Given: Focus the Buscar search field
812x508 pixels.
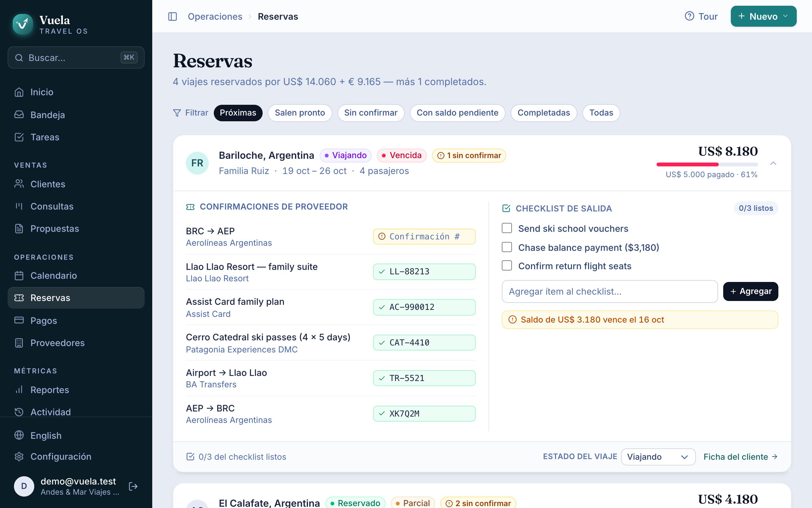Looking at the screenshot, I should click(76, 57).
